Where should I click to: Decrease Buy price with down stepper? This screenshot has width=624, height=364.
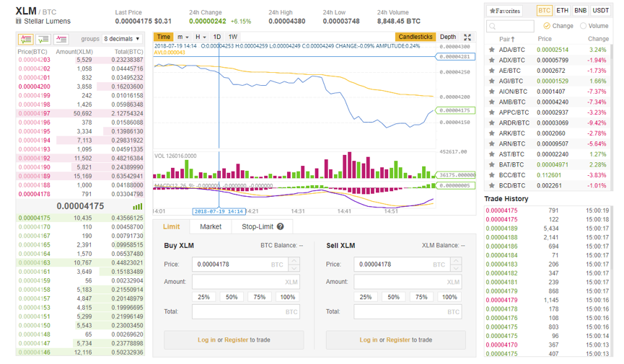pos(294,267)
